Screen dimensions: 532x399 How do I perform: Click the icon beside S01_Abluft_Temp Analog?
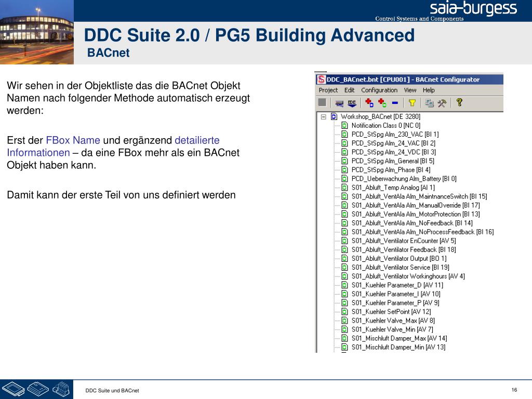tap(345, 187)
